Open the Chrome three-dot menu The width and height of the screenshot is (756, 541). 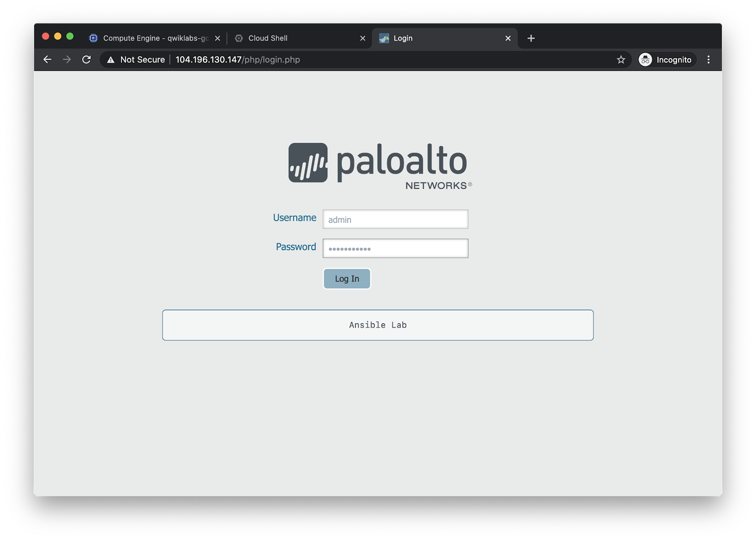[708, 59]
